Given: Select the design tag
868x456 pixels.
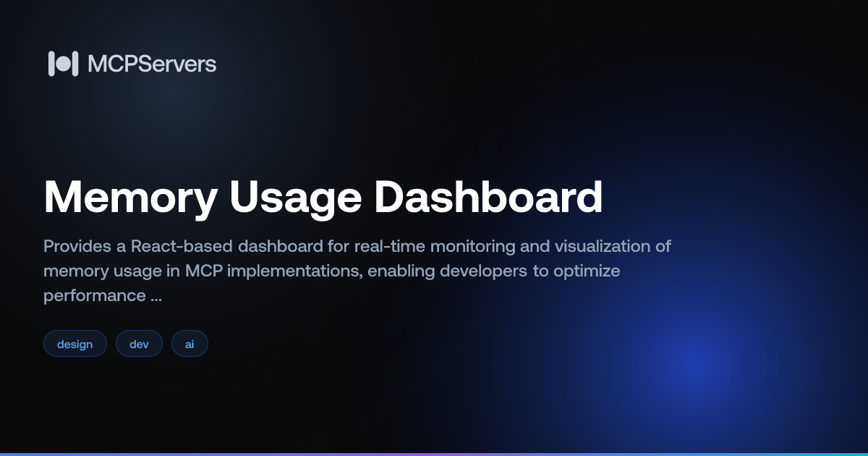Looking at the screenshot, I should pyautogui.click(x=75, y=343).
